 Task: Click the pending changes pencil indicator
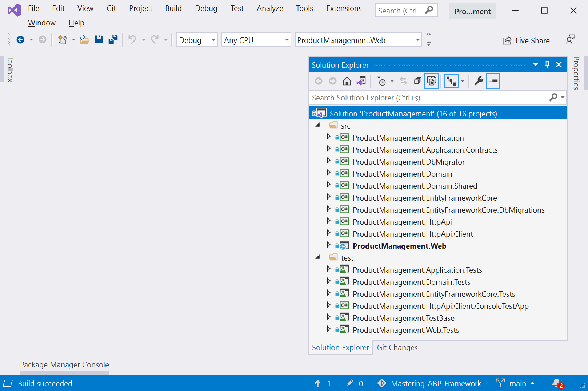(355, 383)
